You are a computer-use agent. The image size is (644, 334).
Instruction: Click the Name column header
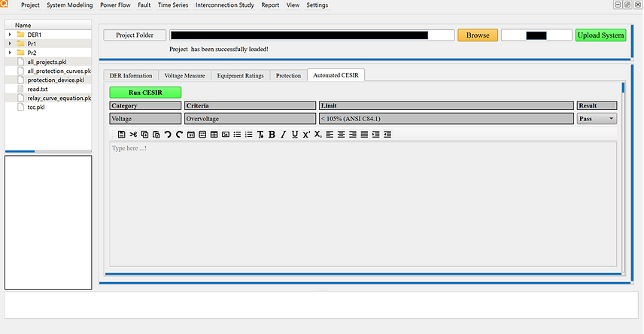tap(48, 25)
